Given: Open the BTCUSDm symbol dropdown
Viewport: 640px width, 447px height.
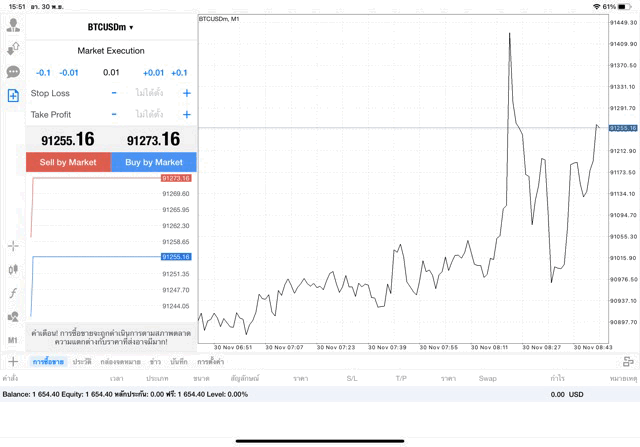Looking at the screenshot, I should click(111, 27).
